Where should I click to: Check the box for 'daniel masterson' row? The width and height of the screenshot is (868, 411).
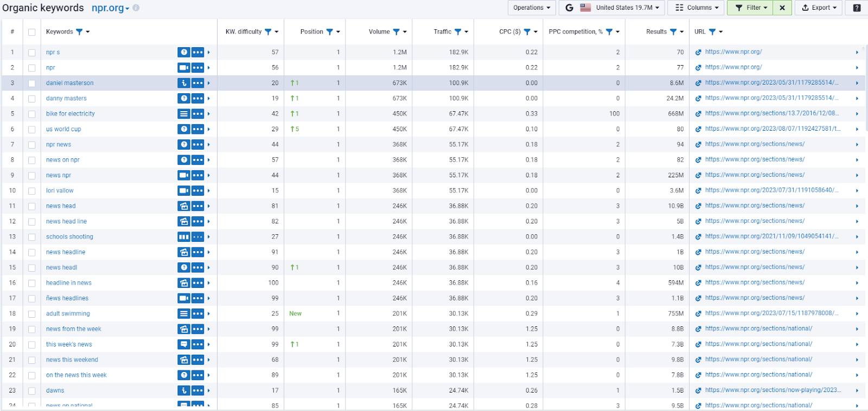click(32, 84)
